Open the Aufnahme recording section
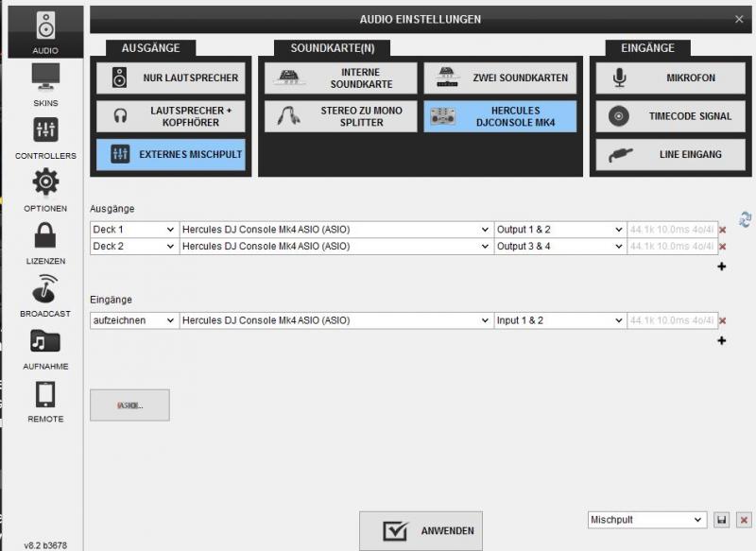 click(x=45, y=348)
